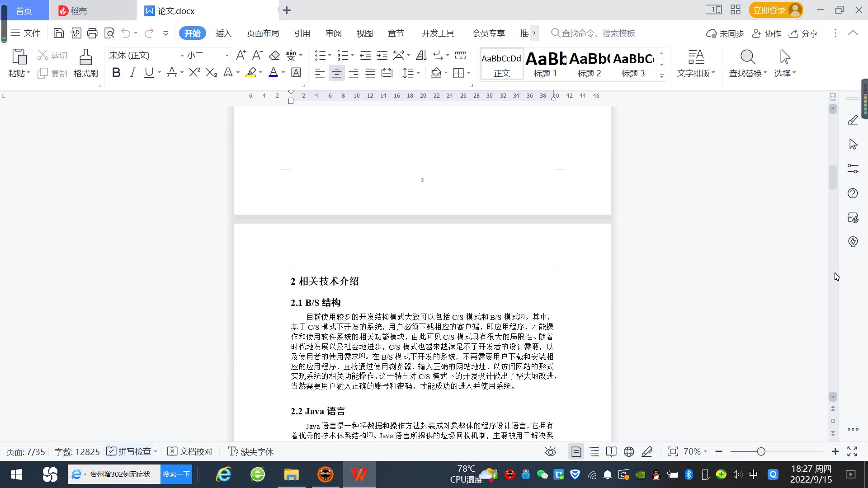868x488 pixels.
Task: Toggle Underline formatting
Action: 149,73
